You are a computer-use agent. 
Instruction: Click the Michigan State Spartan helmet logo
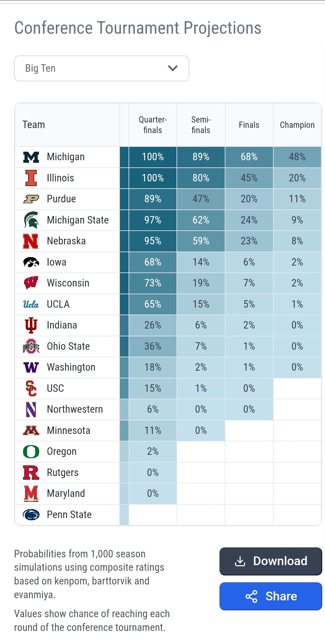point(31,220)
